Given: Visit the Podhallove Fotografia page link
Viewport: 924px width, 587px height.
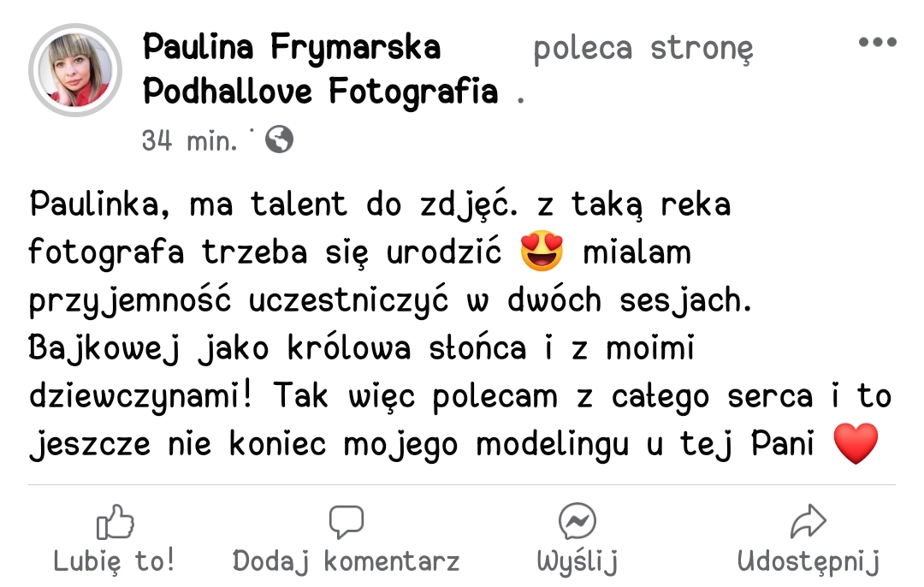Looking at the screenshot, I should point(321,92).
